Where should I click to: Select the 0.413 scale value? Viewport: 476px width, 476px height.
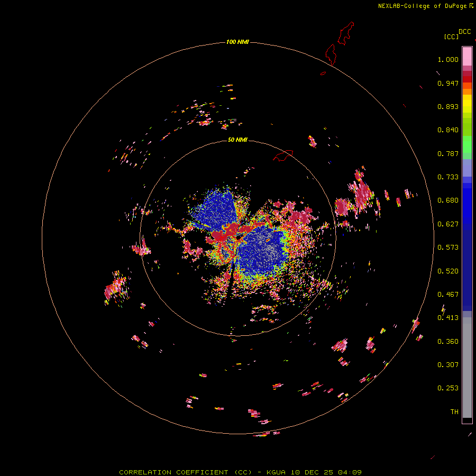(x=448, y=318)
